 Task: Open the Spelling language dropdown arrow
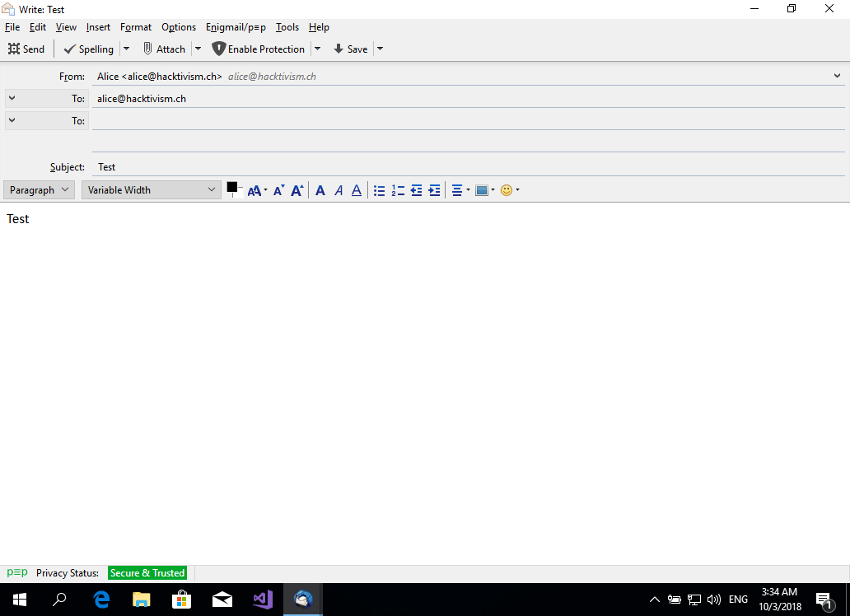[x=126, y=49]
